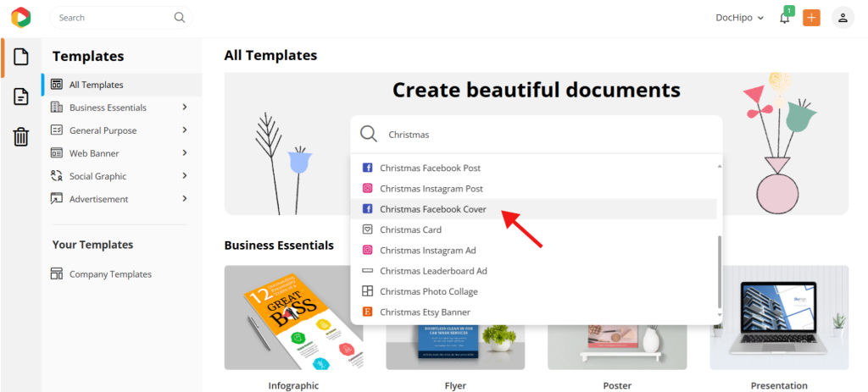The image size is (868, 392).
Task: Open the Presentation template thumbnail
Action: click(x=779, y=317)
